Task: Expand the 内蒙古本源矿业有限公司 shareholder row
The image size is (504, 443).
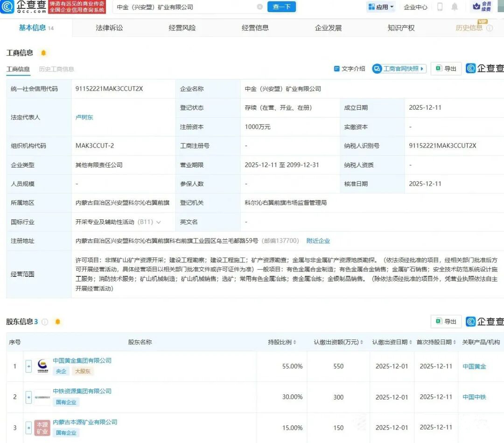Action: 28,428
